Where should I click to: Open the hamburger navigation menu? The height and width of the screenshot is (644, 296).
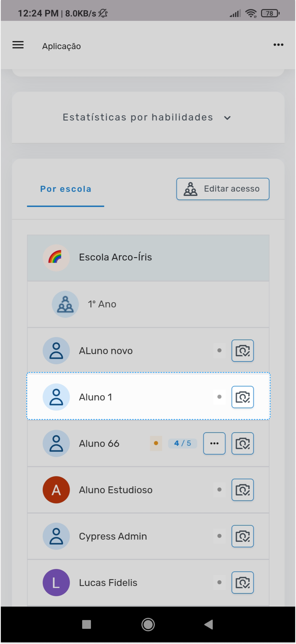point(18,45)
